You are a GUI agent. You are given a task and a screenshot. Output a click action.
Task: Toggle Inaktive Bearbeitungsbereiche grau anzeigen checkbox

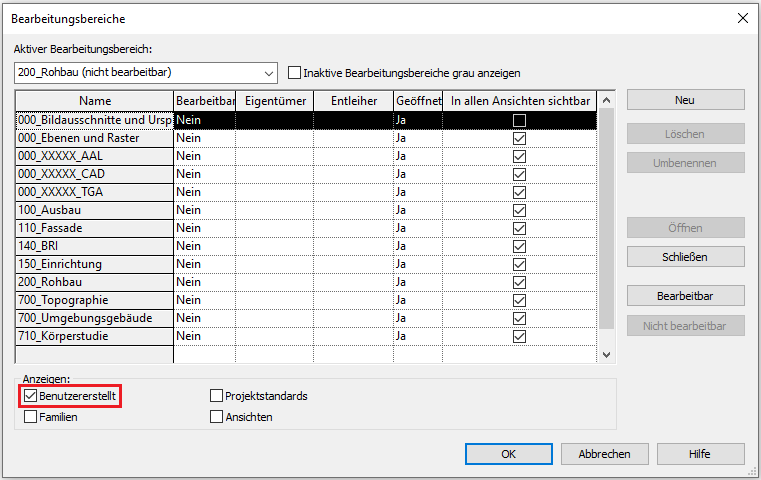tap(295, 73)
